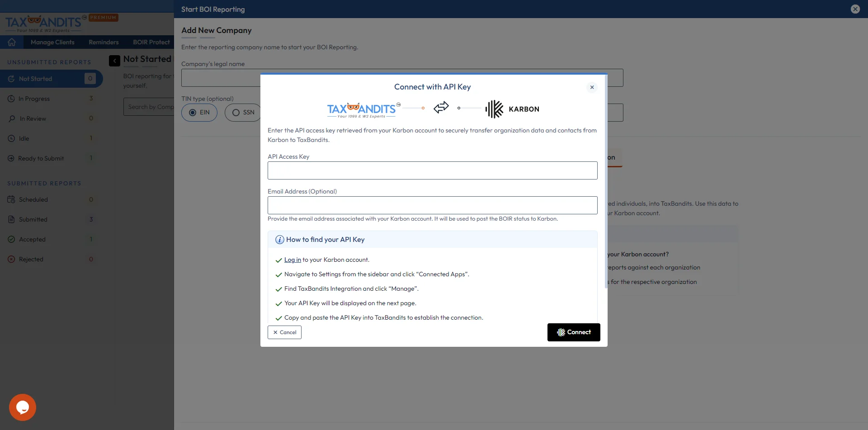
Task: Open Rejected reports list
Action: (51, 259)
